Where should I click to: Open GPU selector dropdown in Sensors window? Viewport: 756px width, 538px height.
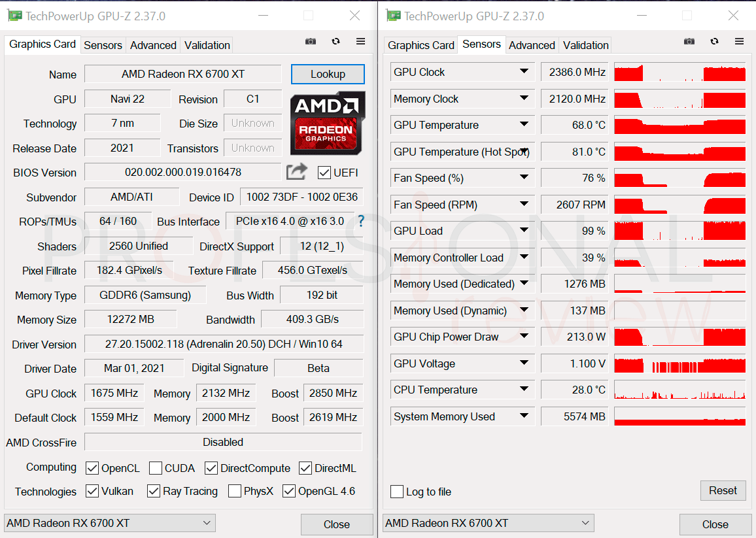(x=489, y=523)
